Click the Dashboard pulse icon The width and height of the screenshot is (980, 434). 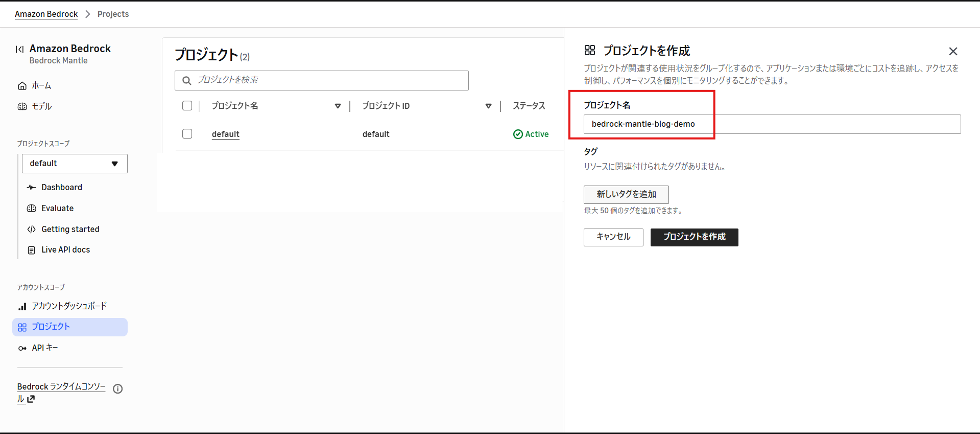click(32, 188)
